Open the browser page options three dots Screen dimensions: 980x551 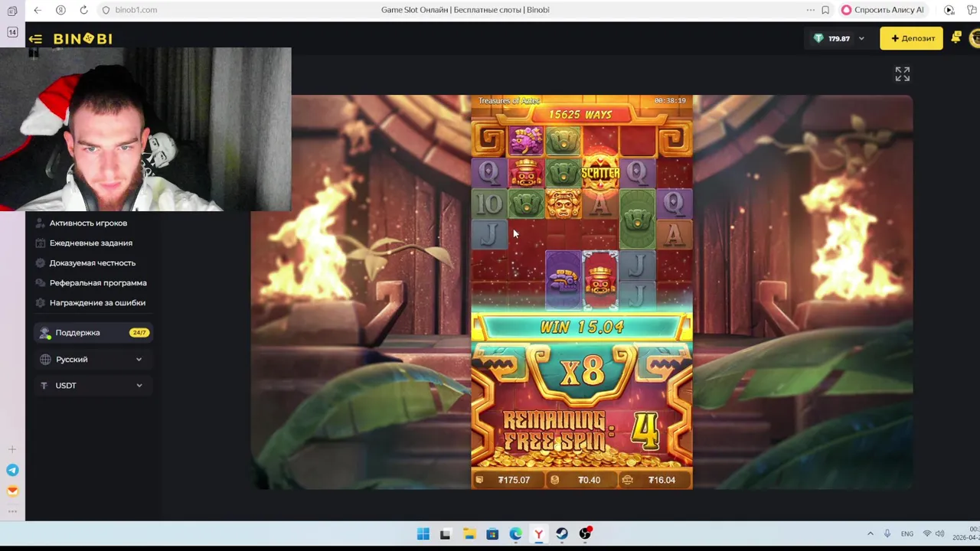point(810,10)
